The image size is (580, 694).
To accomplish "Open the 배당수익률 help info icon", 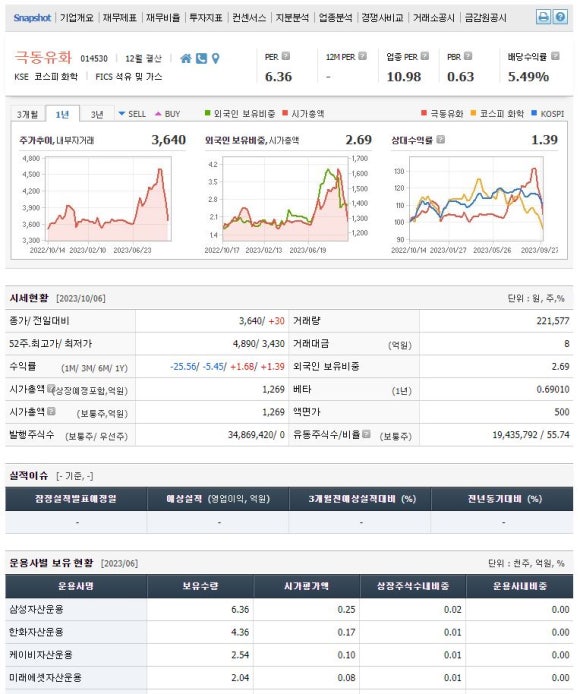I will coord(555,56).
